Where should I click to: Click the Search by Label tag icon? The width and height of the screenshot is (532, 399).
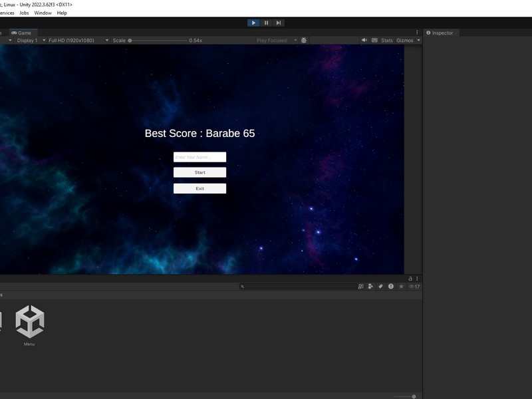(x=380, y=287)
